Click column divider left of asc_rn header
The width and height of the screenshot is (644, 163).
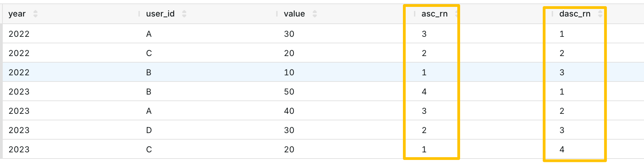(x=415, y=14)
